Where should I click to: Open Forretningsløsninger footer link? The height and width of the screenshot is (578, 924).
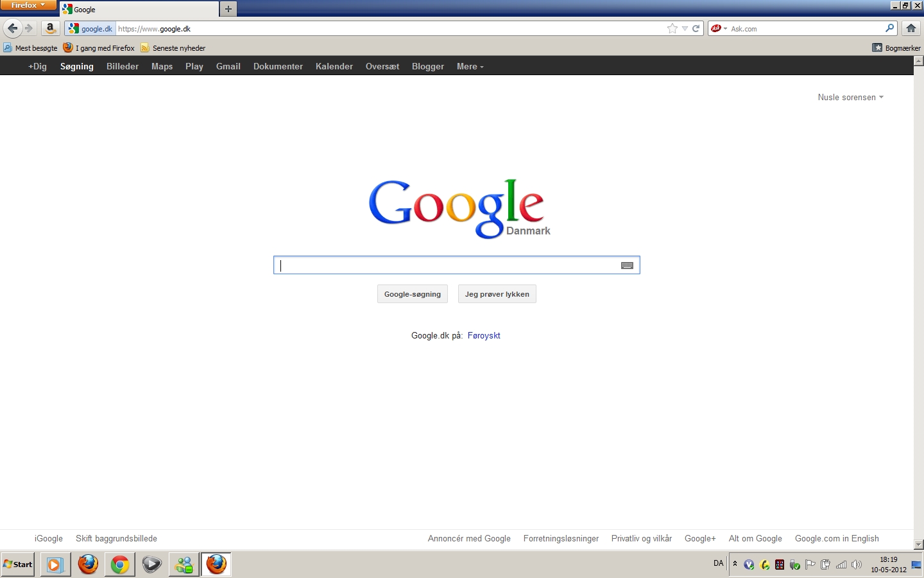click(561, 538)
